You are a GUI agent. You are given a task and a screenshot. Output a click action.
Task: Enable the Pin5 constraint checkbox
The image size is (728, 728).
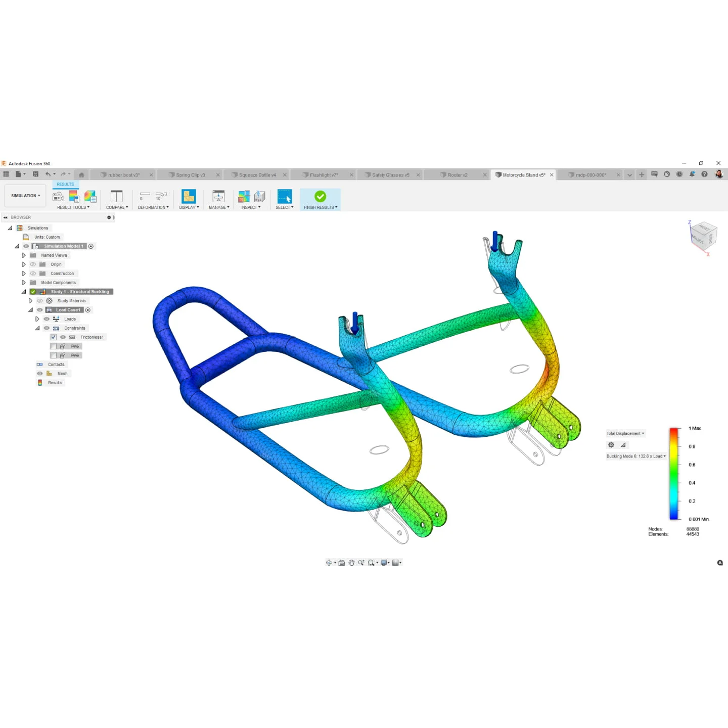(54, 346)
